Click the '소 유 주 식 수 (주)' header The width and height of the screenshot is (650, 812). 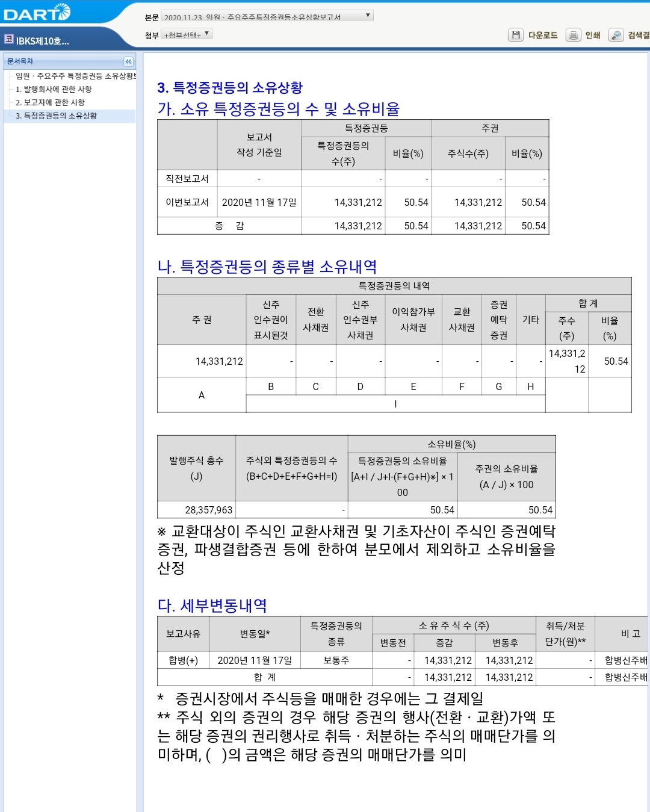[x=454, y=625]
